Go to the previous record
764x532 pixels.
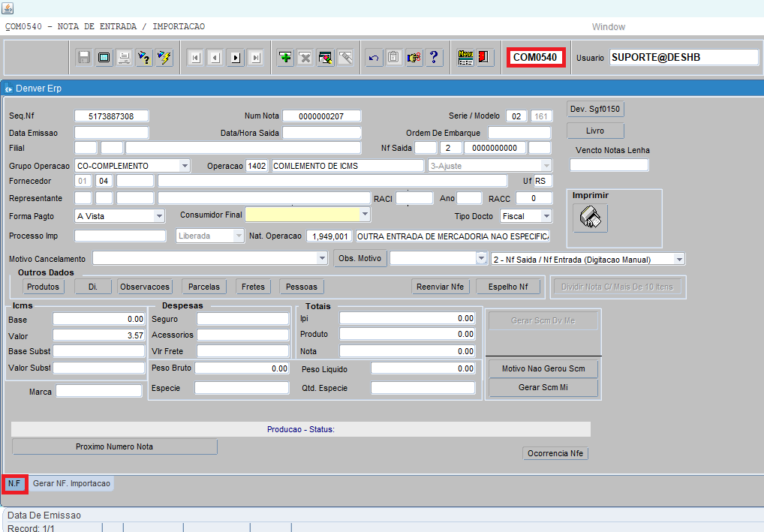click(x=215, y=58)
